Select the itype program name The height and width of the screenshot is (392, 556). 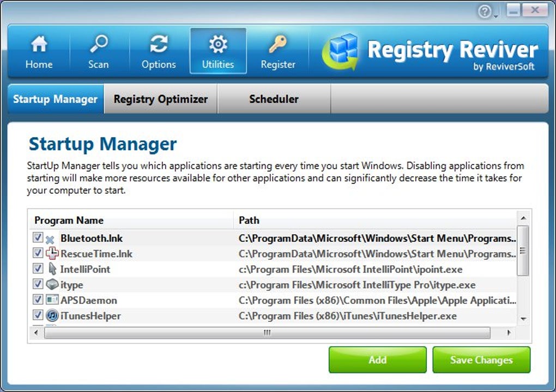pyautogui.click(x=71, y=285)
